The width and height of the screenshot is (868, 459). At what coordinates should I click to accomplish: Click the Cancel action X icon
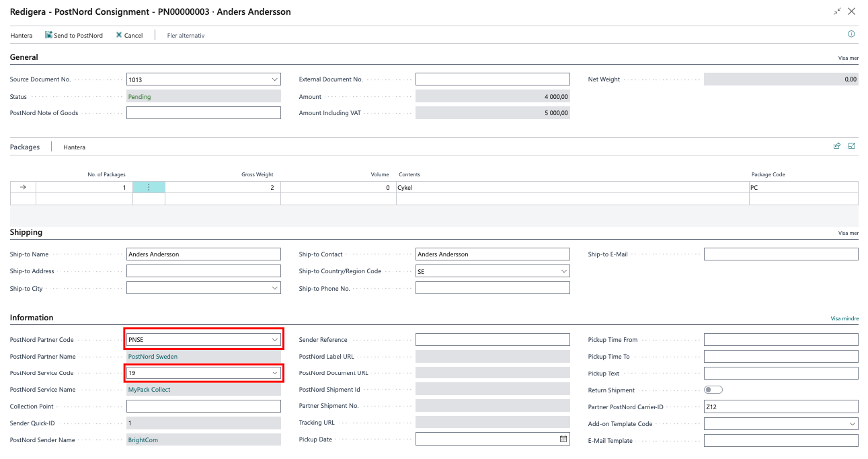pos(119,35)
